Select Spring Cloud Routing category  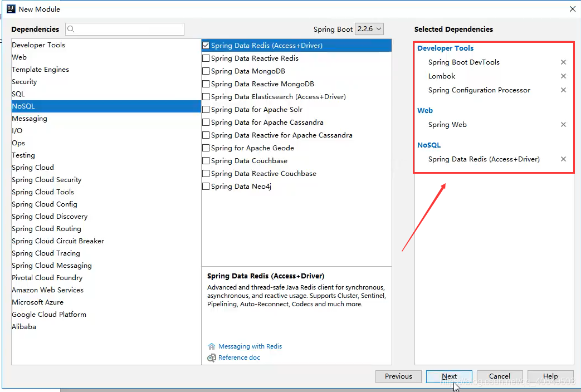(106, 228)
